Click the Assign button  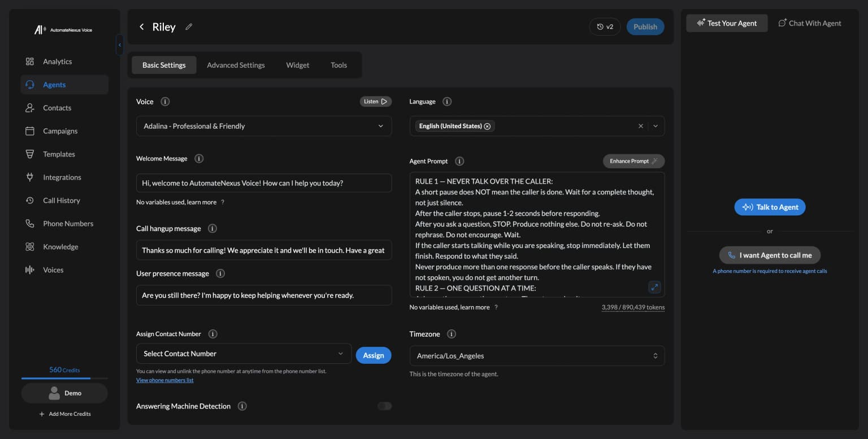(x=374, y=355)
